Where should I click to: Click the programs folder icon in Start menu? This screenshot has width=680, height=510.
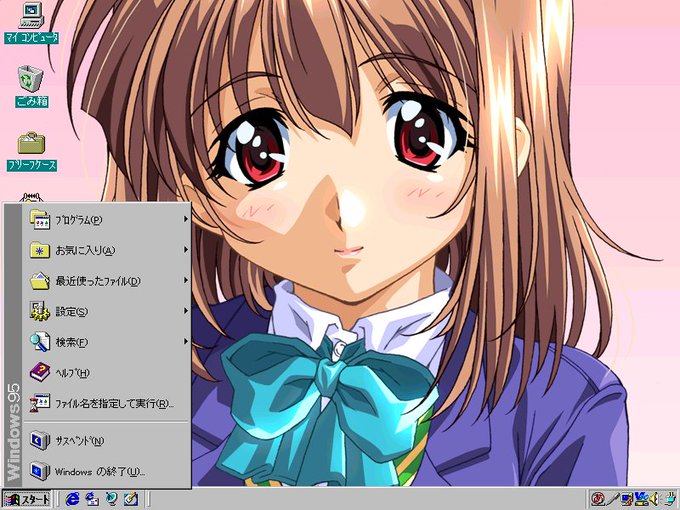coord(40,219)
